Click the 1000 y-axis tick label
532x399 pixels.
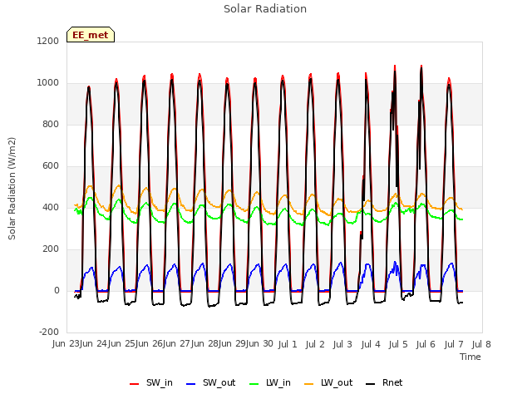coord(48,83)
